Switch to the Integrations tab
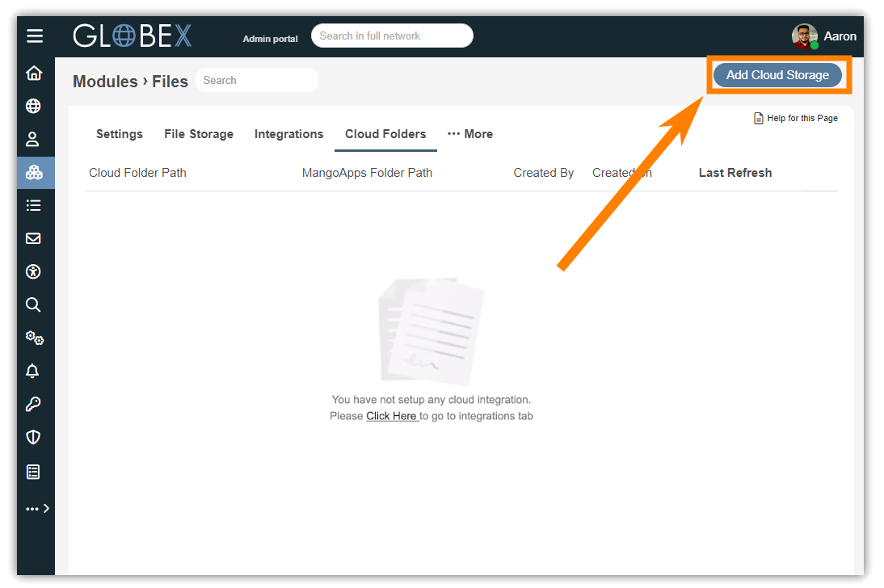The image size is (884, 588). coord(288,134)
